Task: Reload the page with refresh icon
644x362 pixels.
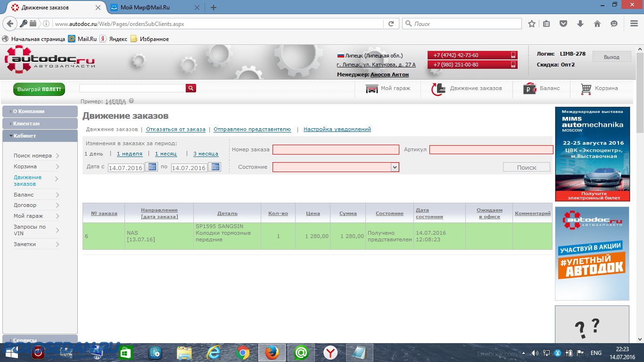Action: click(391, 24)
